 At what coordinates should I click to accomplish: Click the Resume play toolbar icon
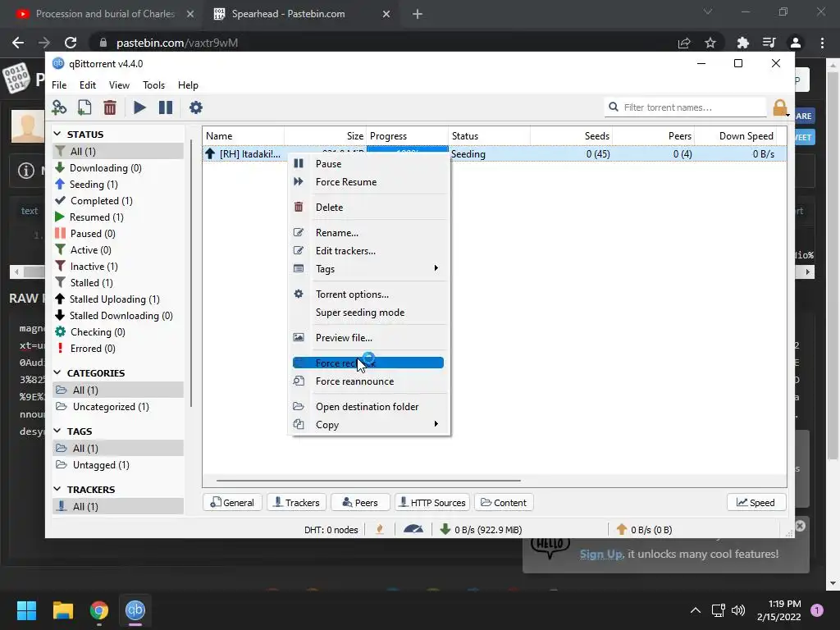point(139,107)
